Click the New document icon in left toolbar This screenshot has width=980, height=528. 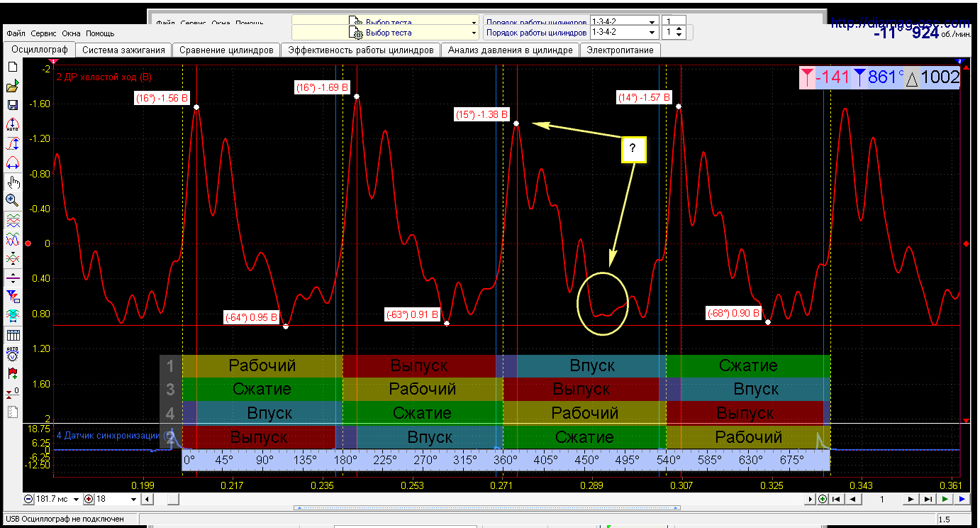(12, 67)
